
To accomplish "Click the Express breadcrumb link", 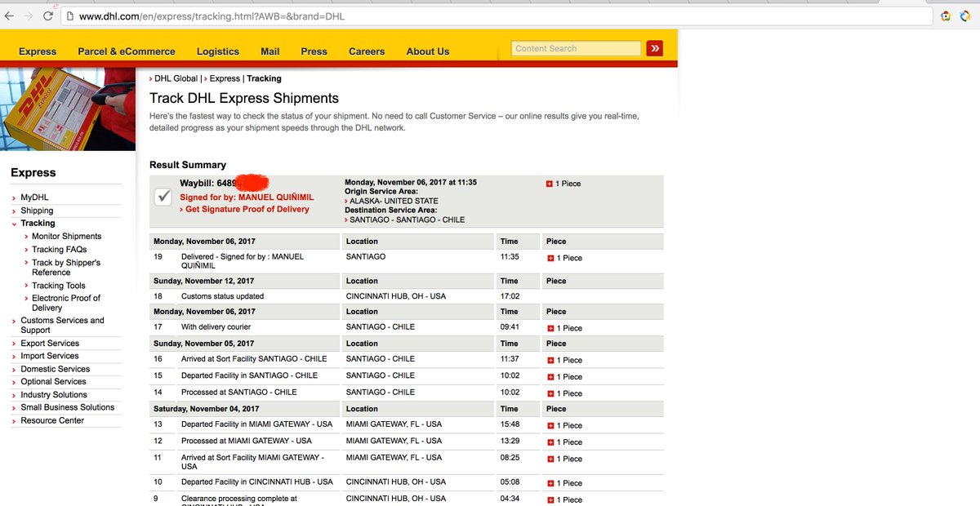I will (225, 78).
